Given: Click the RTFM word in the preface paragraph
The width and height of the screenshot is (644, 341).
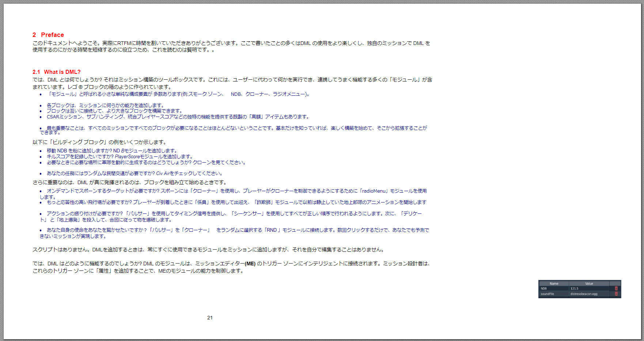Looking at the screenshot, I should (124, 43).
